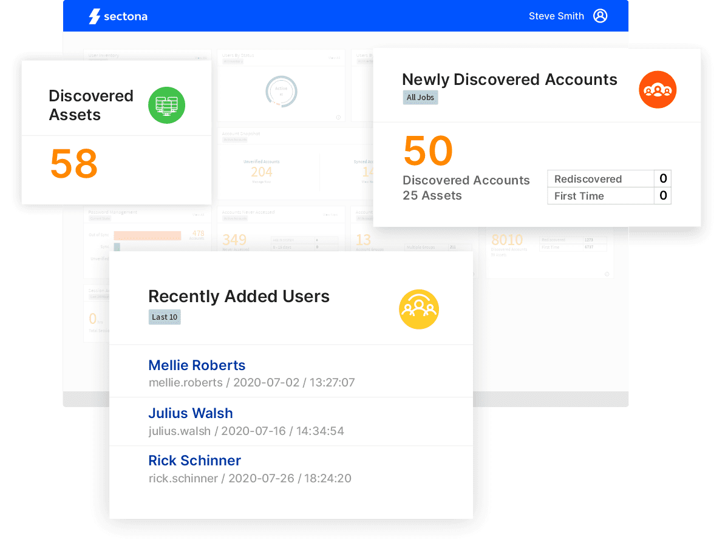Click the orange Newly Discovered Accounts icon
Image resolution: width=728 pixels, height=560 pixels.
[658, 90]
